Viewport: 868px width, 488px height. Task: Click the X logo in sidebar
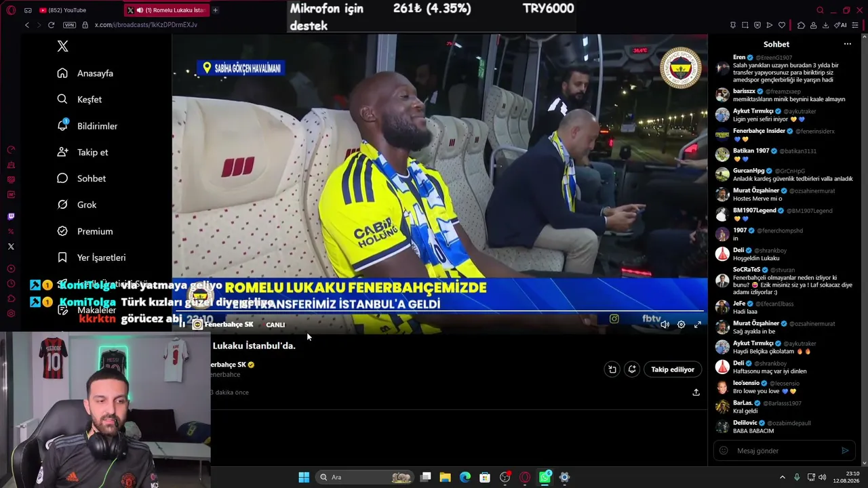pos(63,46)
